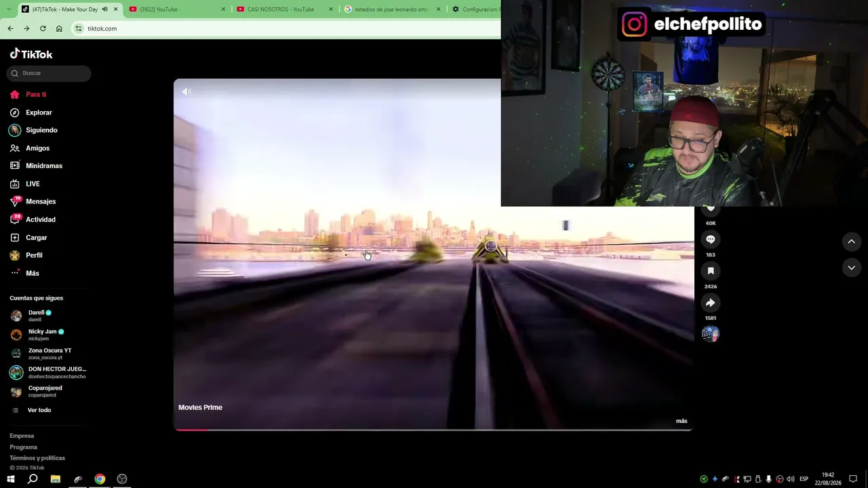This screenshot has width=868, height=488.
Task: Open the taskbar clock and calendar
Action: (x=828, y=479)
